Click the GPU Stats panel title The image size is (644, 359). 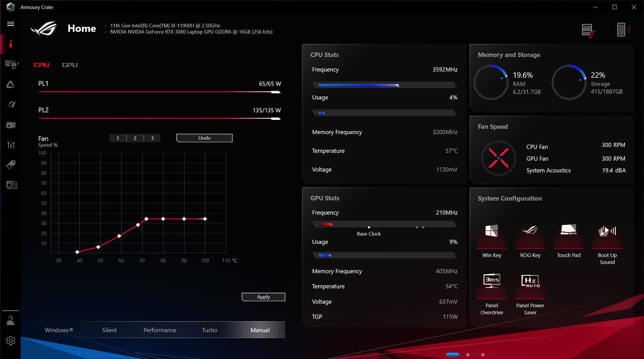pyautogui.click(x=325, y=198)
